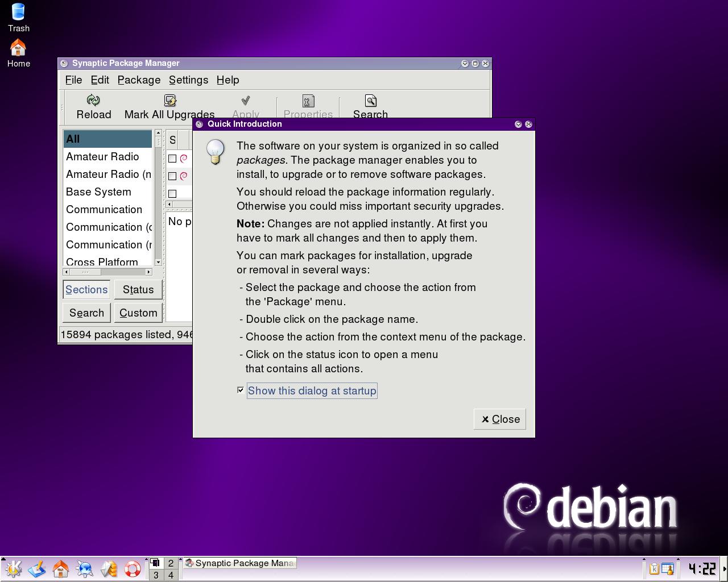Viewport: 728px width, 582px height.
Task: Click the status bar '15894 packages listed' text
Action: [x=116, y=335]
